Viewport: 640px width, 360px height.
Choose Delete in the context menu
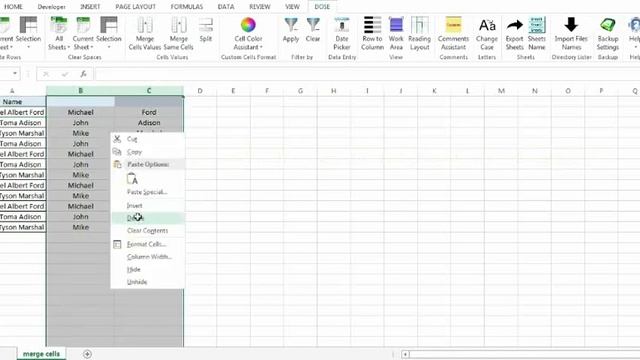(x=147, y=218)
